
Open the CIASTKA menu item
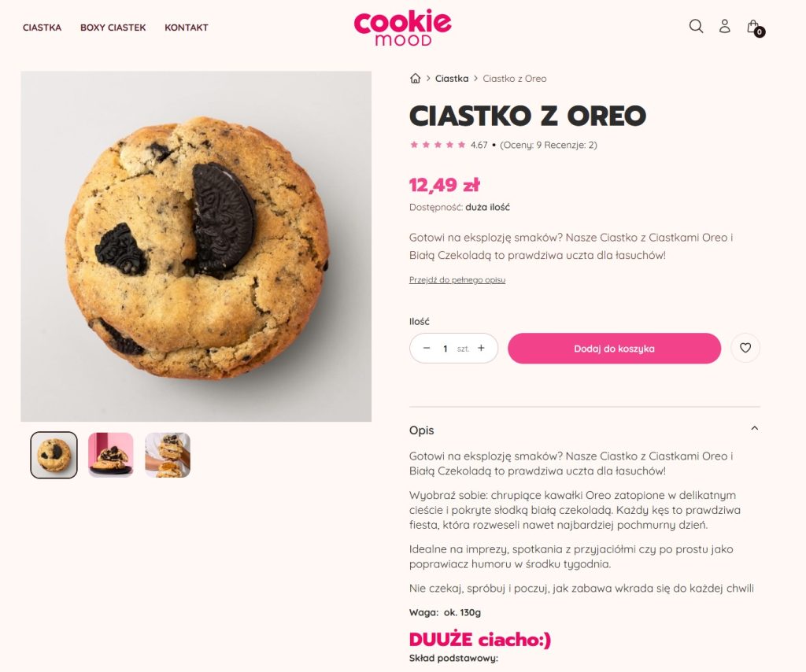coord(43,28)
